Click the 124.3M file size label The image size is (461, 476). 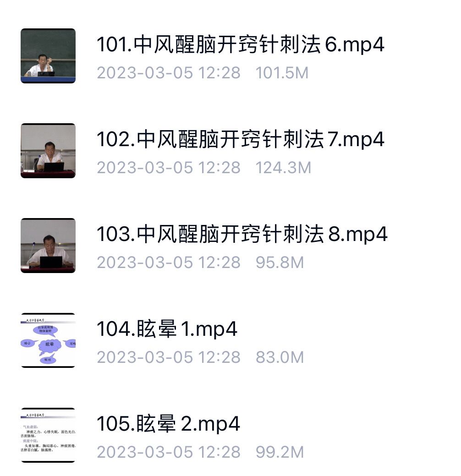283,168
